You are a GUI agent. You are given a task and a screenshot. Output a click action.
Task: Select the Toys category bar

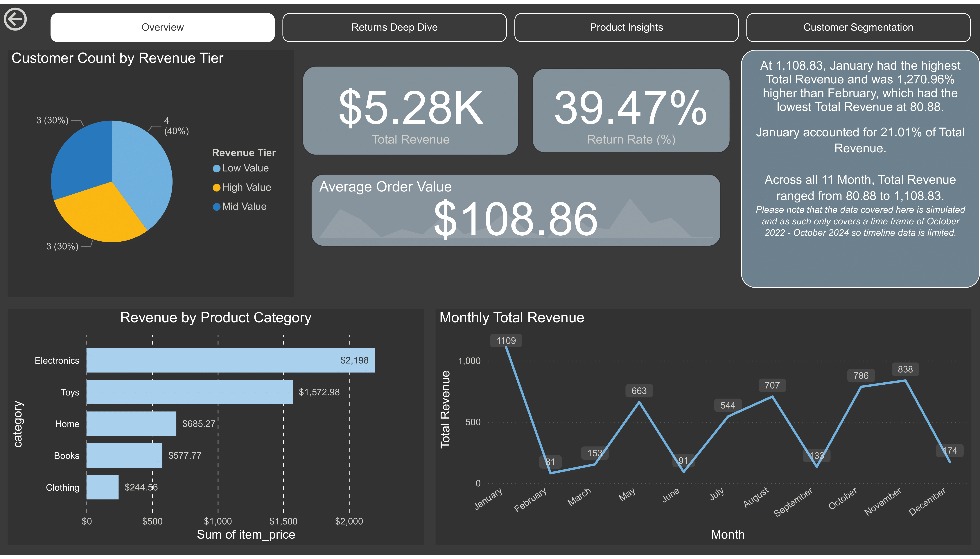(x=190, y=392)
